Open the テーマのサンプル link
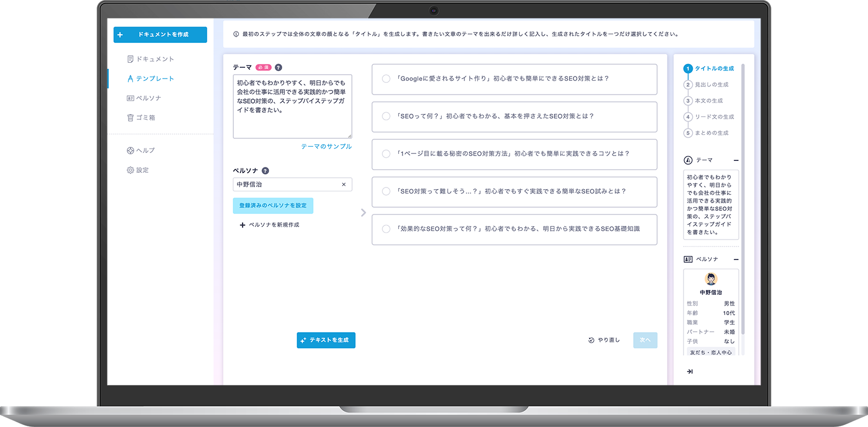Screen dimensions: 868x427 [x=326, y=146]
